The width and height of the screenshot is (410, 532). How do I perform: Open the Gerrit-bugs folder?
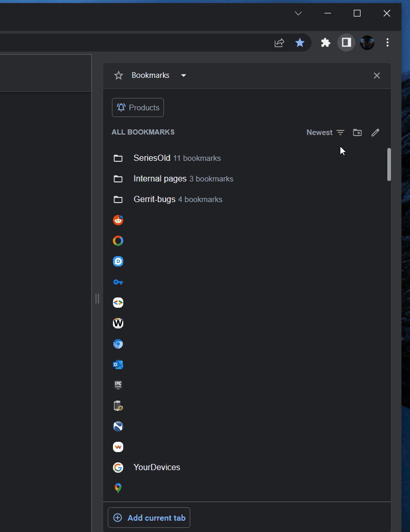point(247,199)
